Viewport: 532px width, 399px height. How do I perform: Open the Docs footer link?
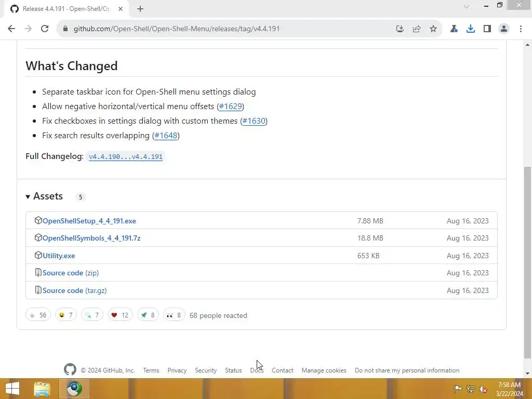(257, 370)
